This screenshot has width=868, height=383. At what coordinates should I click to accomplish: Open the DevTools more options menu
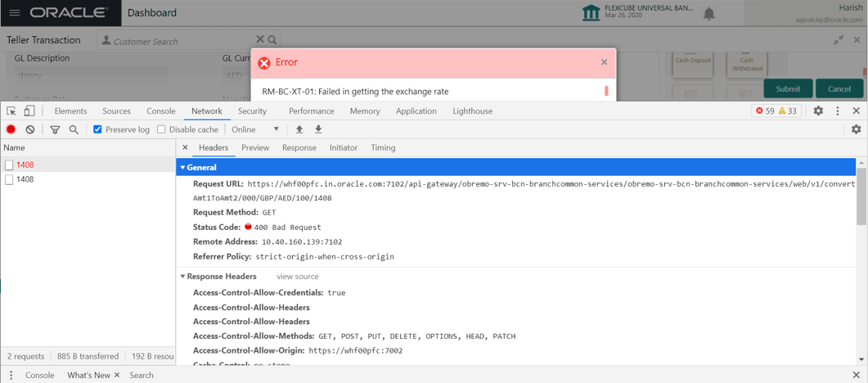838,110
